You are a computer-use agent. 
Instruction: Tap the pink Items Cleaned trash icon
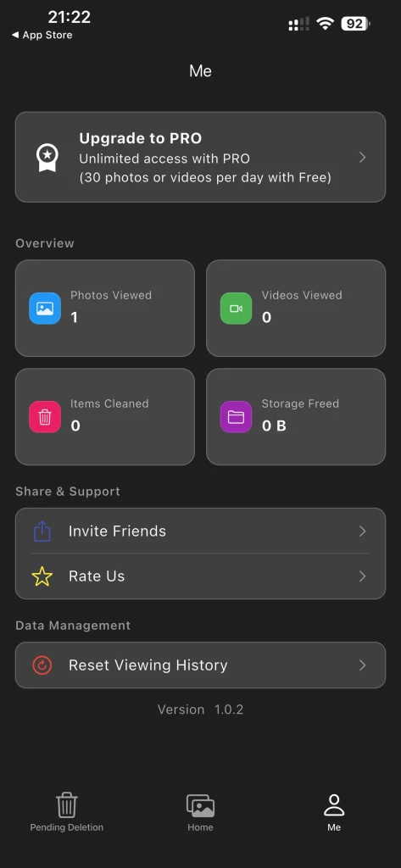(45, 417)
